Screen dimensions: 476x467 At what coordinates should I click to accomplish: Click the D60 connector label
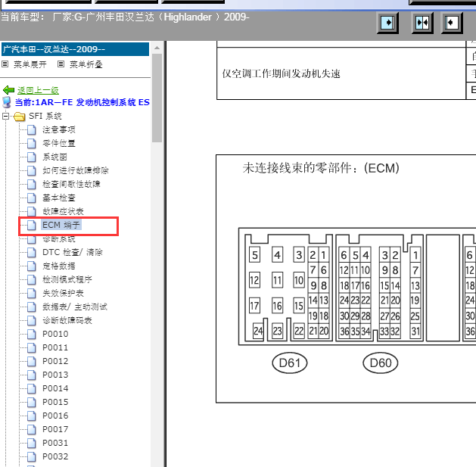(381, 363)
